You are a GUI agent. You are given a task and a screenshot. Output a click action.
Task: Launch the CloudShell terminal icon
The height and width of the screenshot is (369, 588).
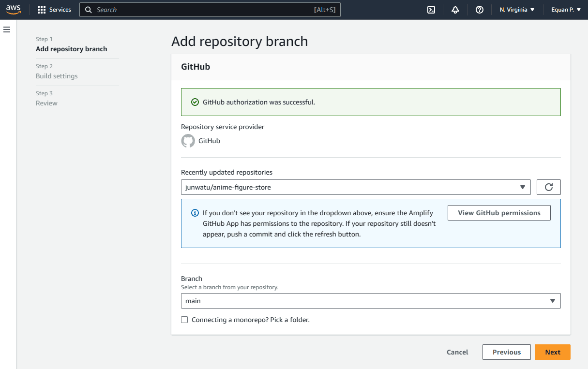[x=431, y=10]
